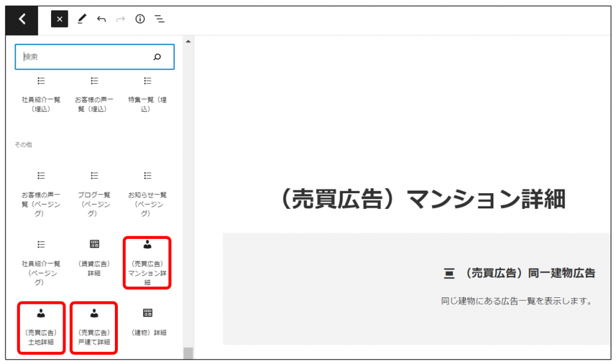Insert （売買広告）土地詳細 block

[41, 327]
